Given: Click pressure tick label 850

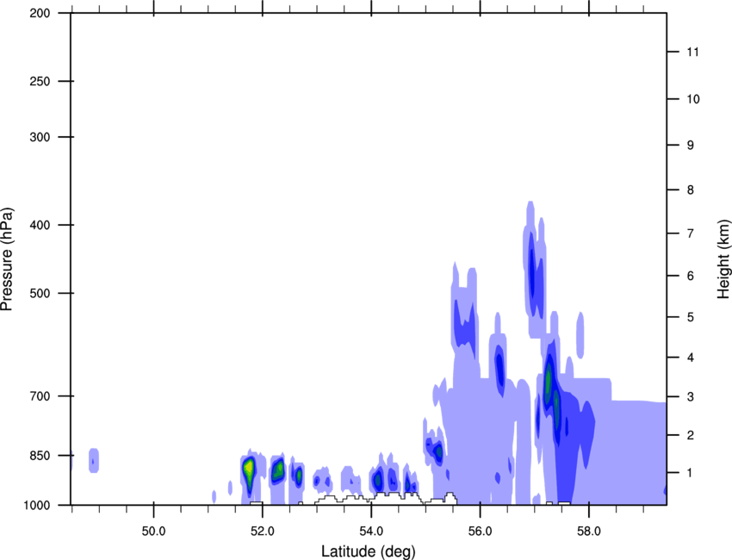Looking at the screenshot, I should pos(40,456).
